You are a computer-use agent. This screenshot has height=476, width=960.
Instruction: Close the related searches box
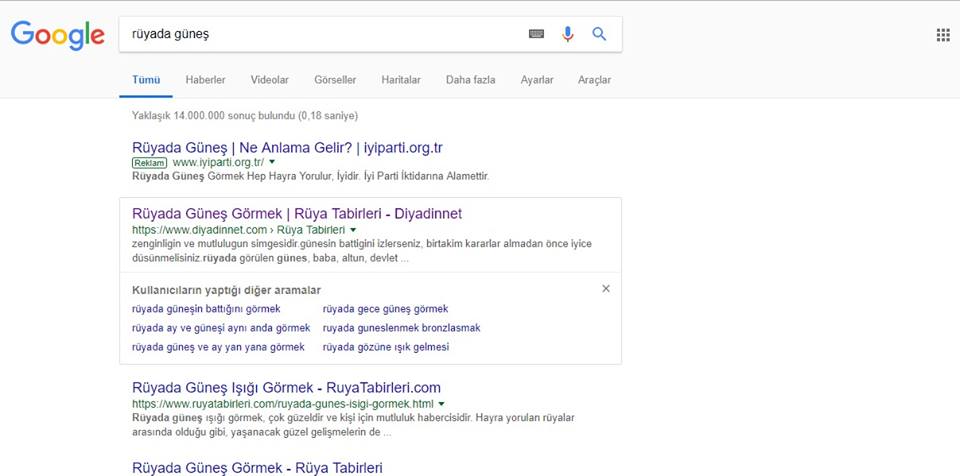(x=605, y=289)
